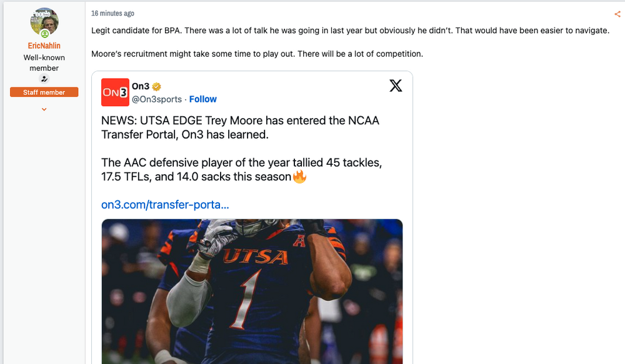Image resolution: width=625 pixels, height=364 pixels.
Task: Open the EricNahlin username link
Action: 44,46
